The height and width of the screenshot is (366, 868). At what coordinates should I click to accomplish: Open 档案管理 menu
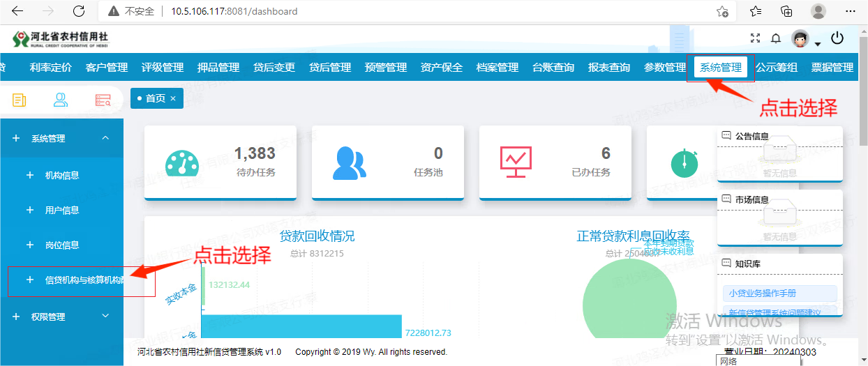tap(497, 68)
